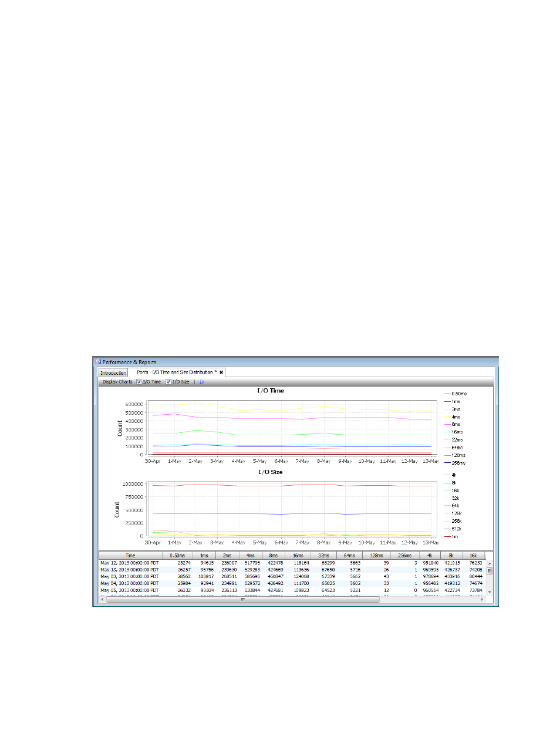Click the 256ms column header

coord(405,555)
